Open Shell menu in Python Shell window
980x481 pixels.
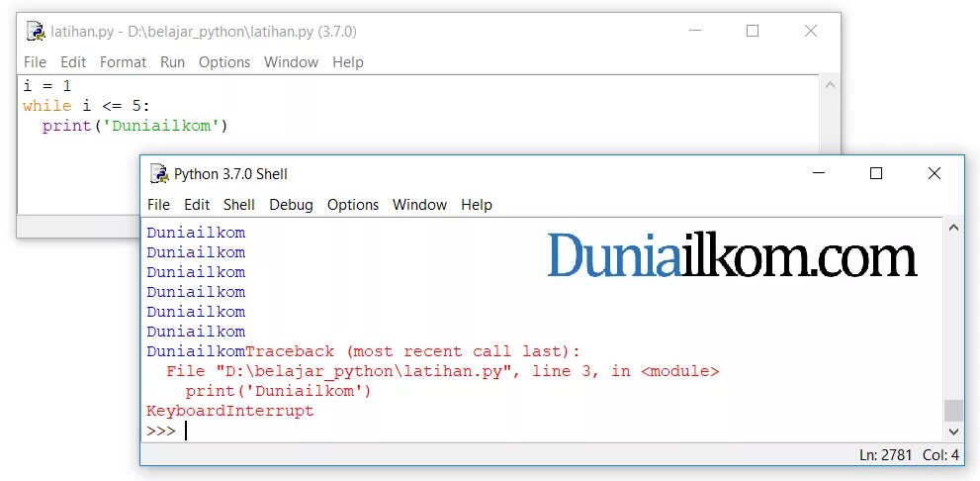239,205
